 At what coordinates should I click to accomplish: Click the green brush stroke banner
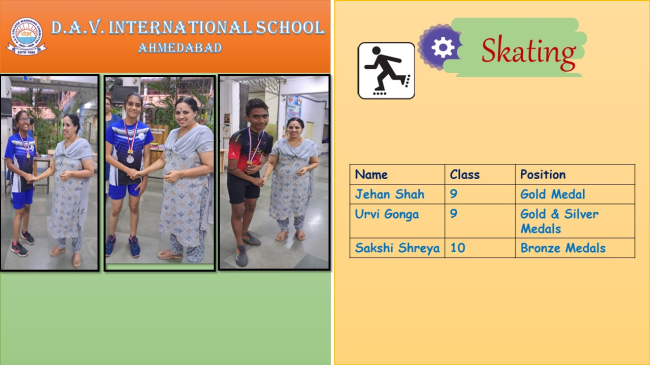pyautogui.click(x=518, y=47)
